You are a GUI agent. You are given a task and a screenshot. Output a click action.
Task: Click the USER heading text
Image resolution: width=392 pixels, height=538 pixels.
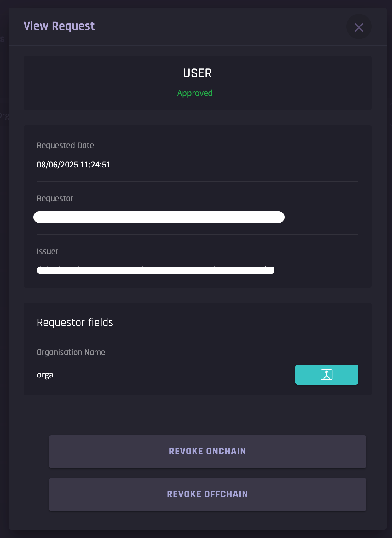(197, 73)
